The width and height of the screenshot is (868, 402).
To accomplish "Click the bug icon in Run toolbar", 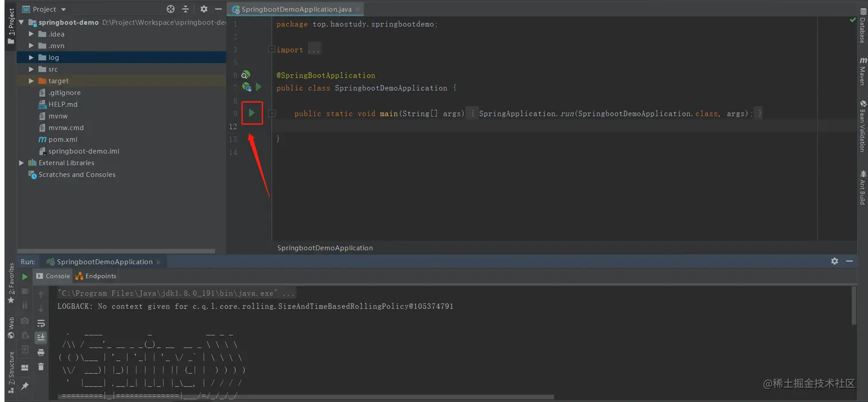I will coord(25,335).
